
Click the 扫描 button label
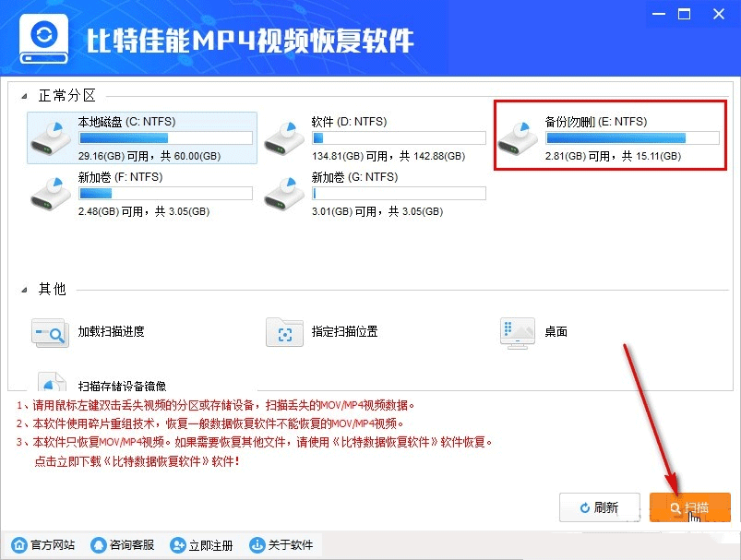697,508
